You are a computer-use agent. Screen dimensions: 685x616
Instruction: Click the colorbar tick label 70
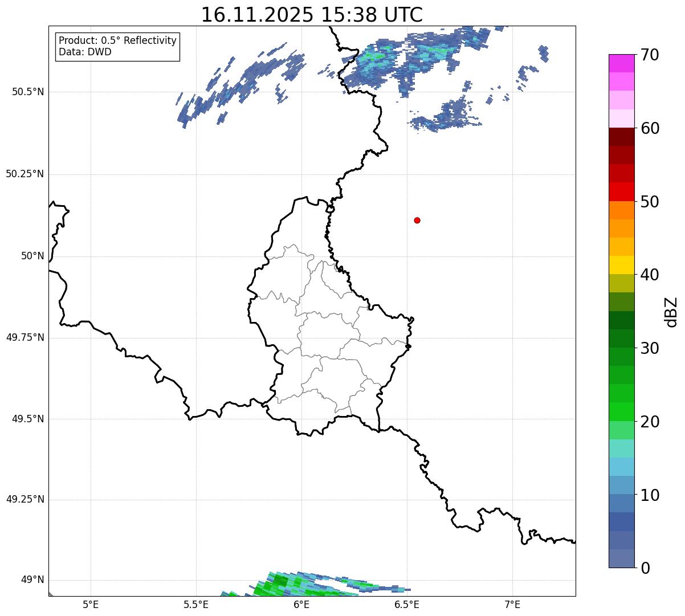coord(650,55)
